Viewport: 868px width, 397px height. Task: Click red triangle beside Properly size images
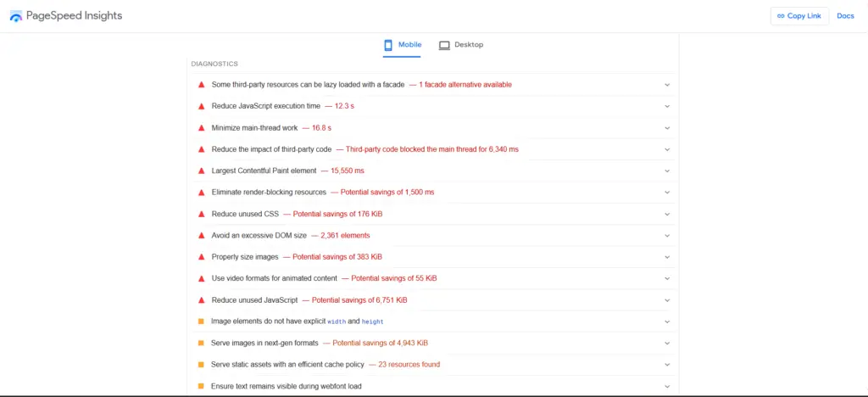coord(202,257)
